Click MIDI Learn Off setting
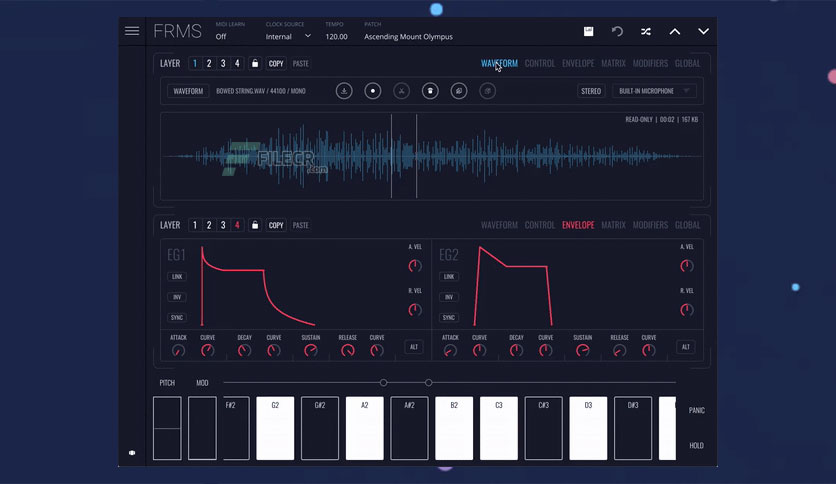Viewport: 836px width, 484px height. click(221, 36)
